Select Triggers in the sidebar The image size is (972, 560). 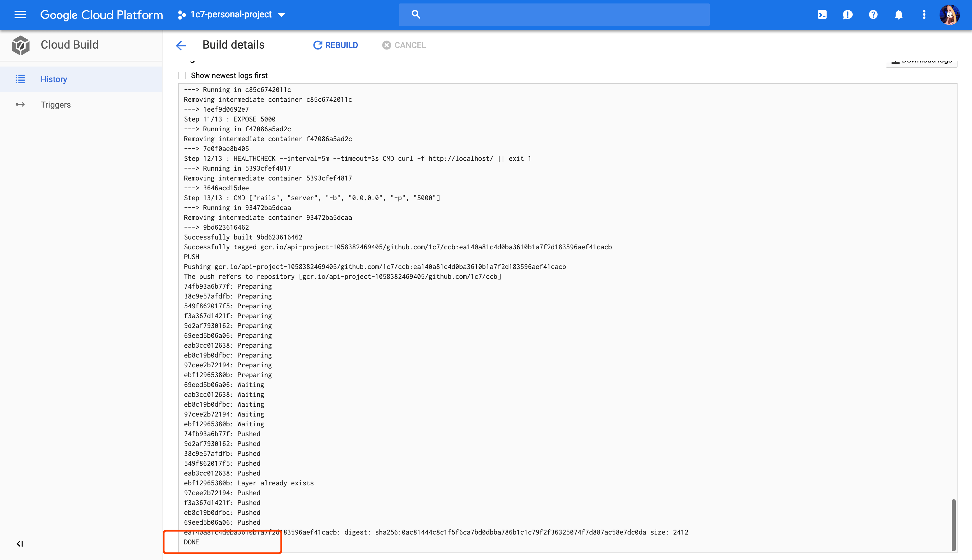click(55, 105)
